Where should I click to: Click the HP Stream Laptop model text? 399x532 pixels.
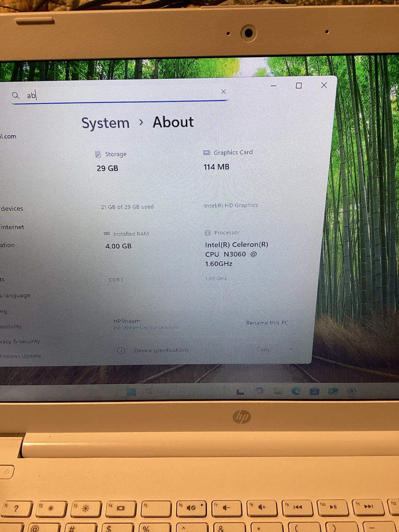click(146, 328)
